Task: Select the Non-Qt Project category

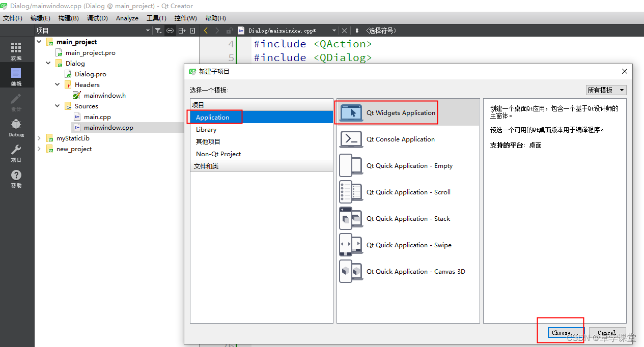Action: 262,154
